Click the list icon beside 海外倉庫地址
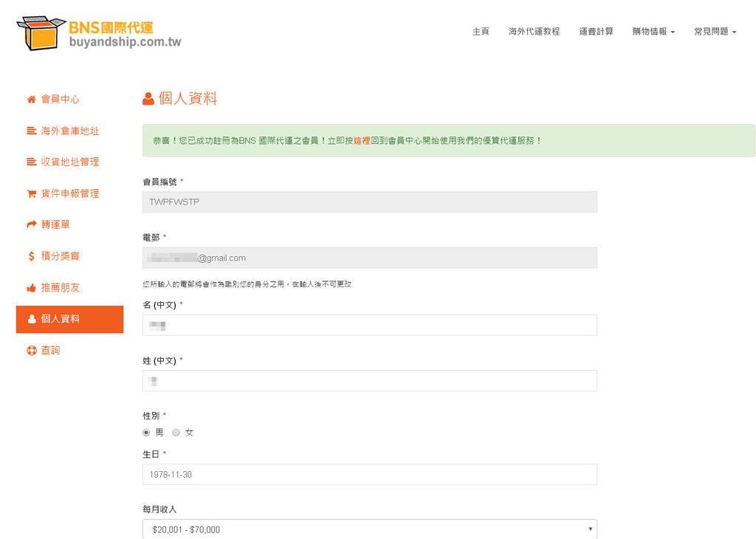The image size is (756, 539). coord(31,131)
